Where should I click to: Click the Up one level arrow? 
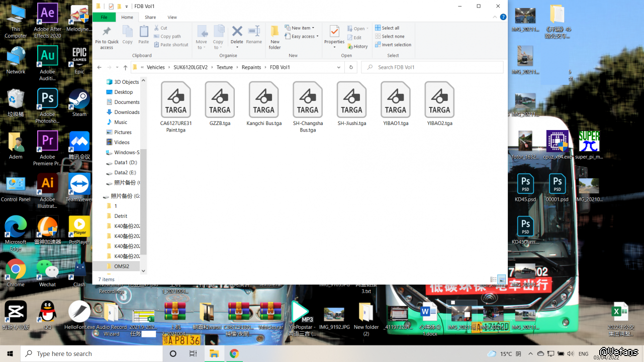pyautogui.click(x=125, y=67)
